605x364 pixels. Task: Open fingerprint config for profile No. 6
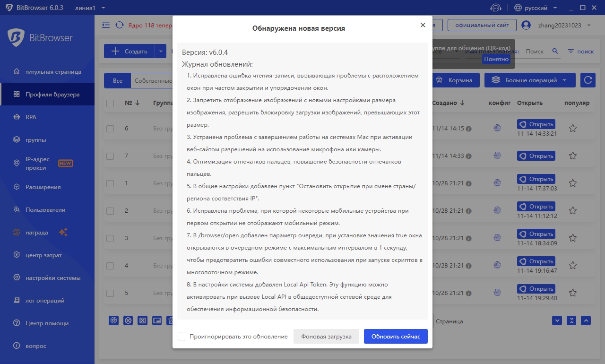pos(497,128)
